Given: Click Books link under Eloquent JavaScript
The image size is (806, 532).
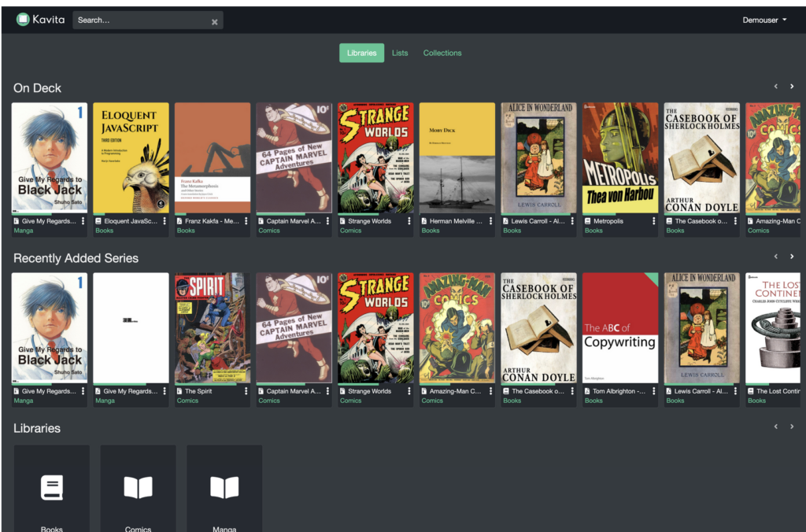Looking at the screenshot, I should pos(105,231).
